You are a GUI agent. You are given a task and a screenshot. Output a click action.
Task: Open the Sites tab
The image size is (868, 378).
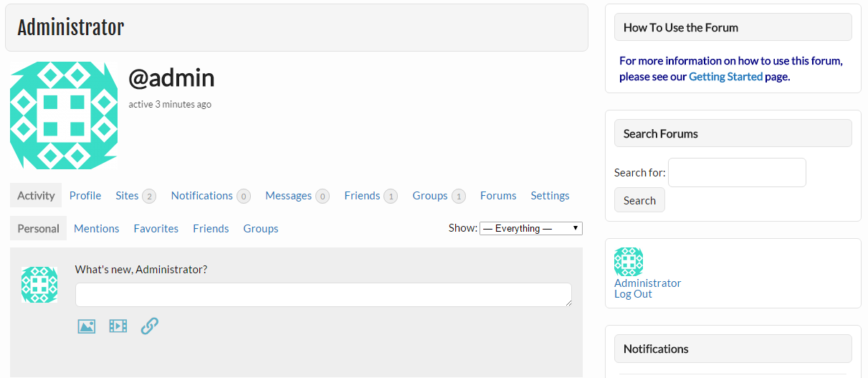(x=135, y=196)
